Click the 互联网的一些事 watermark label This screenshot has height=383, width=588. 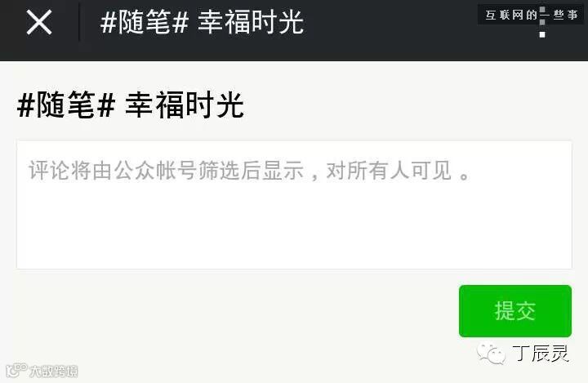tap(531, 15)
